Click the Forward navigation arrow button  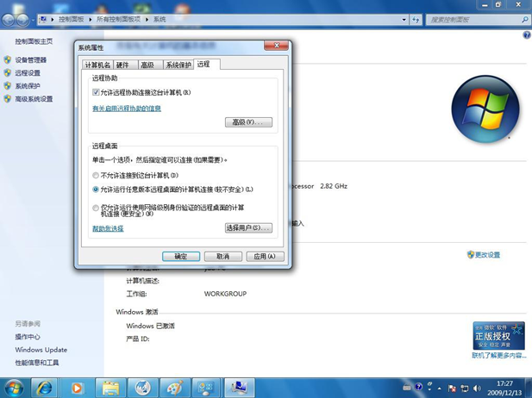click(x=22, y=20)
